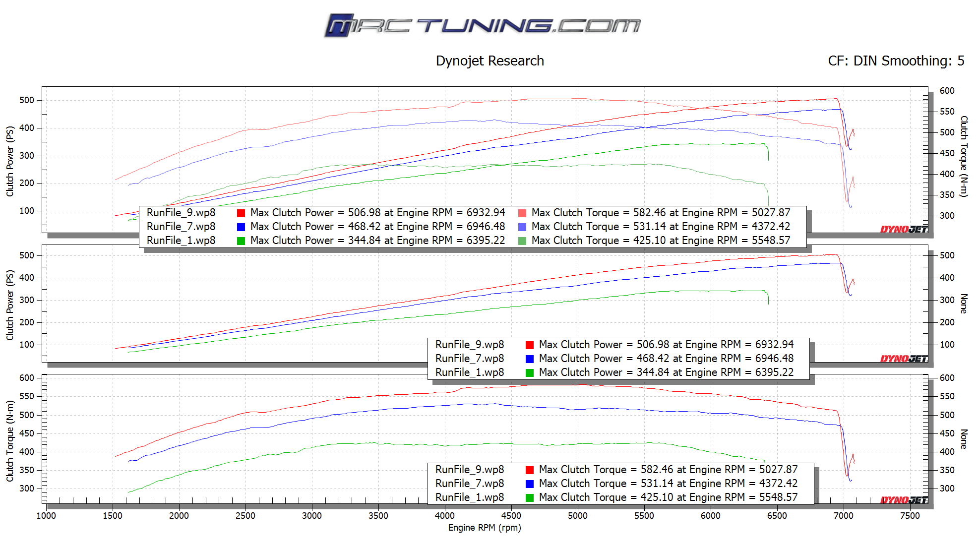Viewport: 980px width, 551px height.
Task: Click green swatch for RunFile_1 max power, top legend
Action: pyautogui.click(x=241, y=241)
